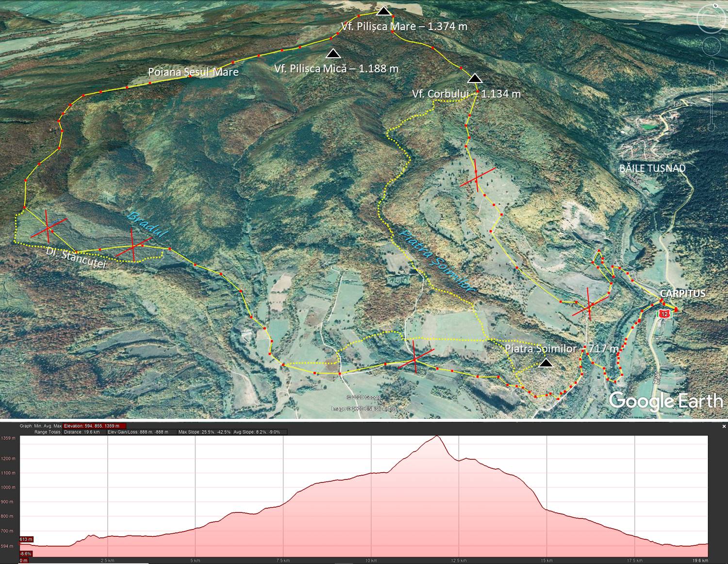Close the elevation profile panel

pos(724,426)
